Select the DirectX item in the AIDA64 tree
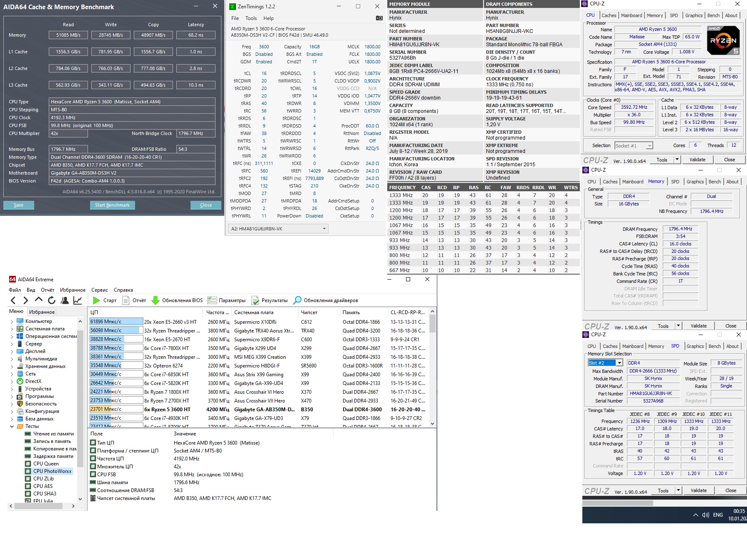Screen dimensions: 747x560 coord(29,381)
